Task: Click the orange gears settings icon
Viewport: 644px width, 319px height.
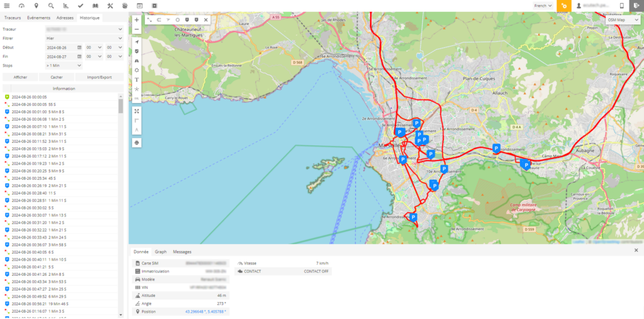Action: 564,6
